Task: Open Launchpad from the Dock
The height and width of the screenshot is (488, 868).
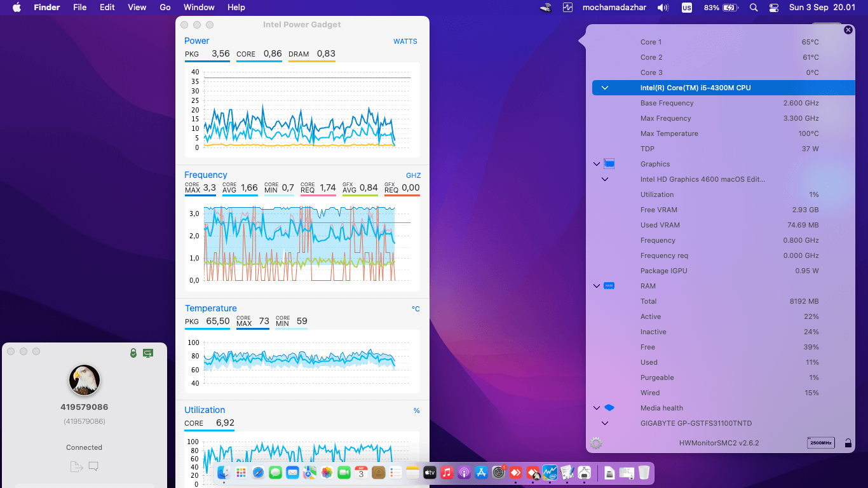Action: pyautogui.click(x=241, y=473)
